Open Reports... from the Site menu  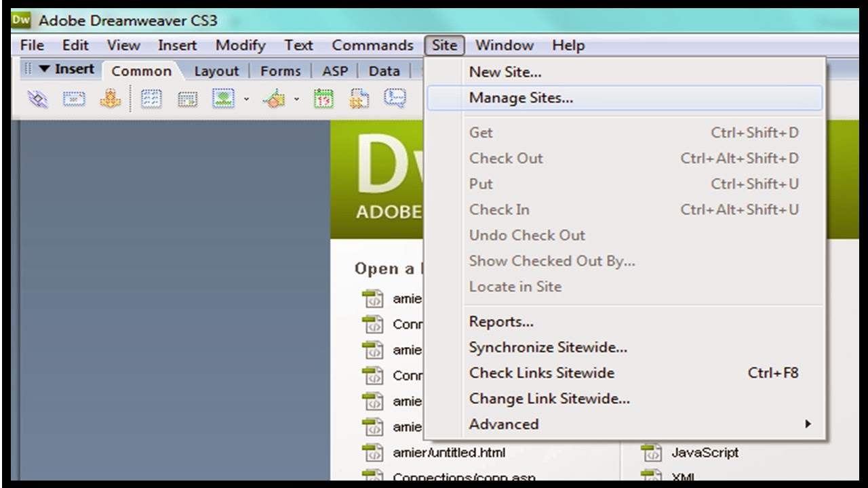coord(625,322)
